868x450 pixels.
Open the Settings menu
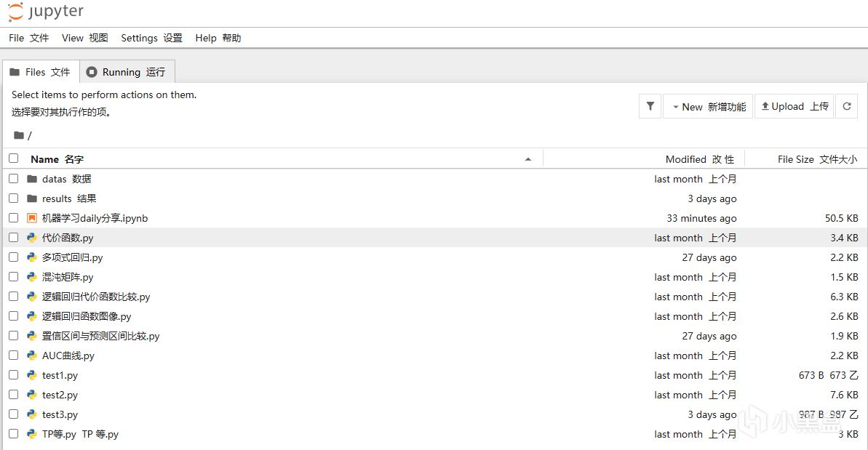point(151,38)
